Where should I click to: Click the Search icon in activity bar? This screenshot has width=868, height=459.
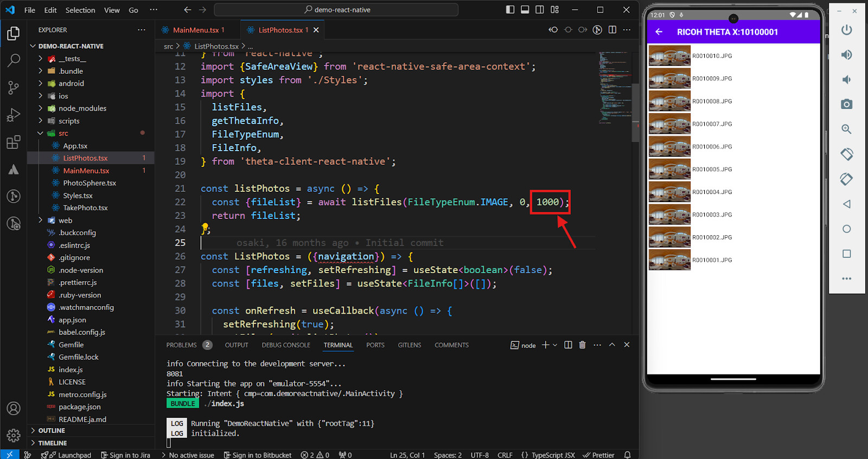[14, 60]
